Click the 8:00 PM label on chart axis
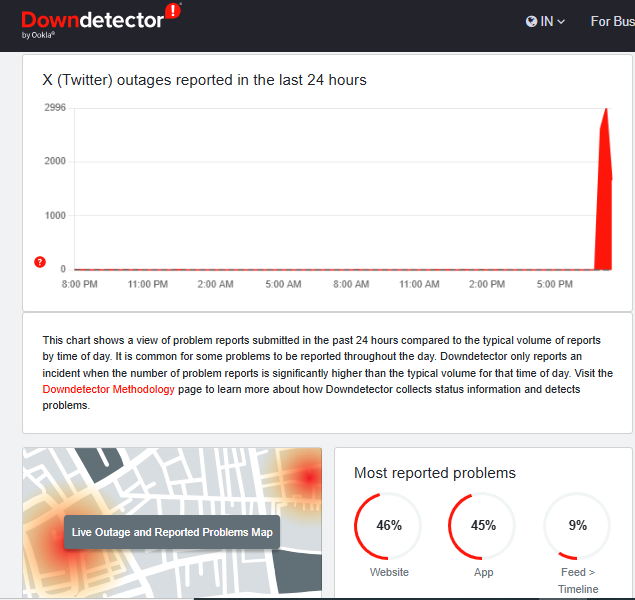 tap(78, 285)
